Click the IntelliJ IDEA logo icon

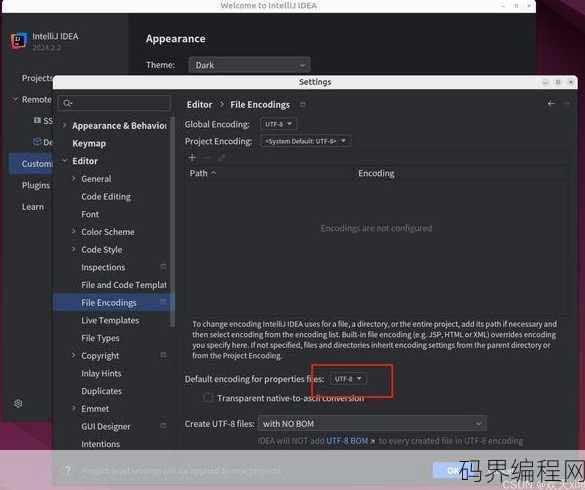click(19, 40)
